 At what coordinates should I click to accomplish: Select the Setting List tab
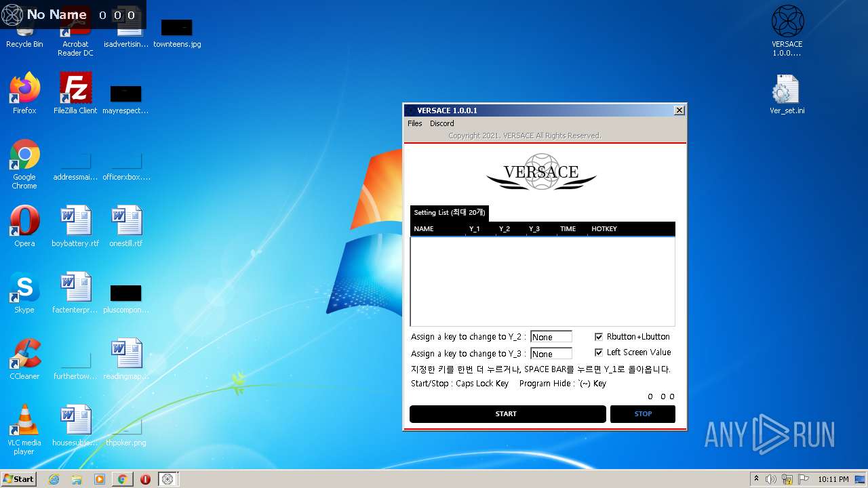[x=449, y=213]
